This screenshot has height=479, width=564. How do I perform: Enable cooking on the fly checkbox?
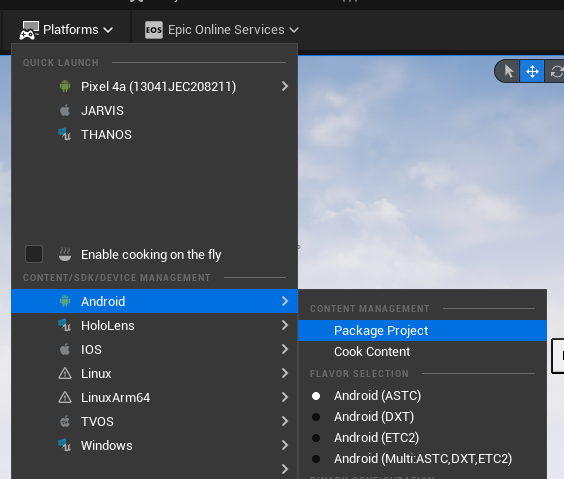pyautogui.click(x=34, y=254)
